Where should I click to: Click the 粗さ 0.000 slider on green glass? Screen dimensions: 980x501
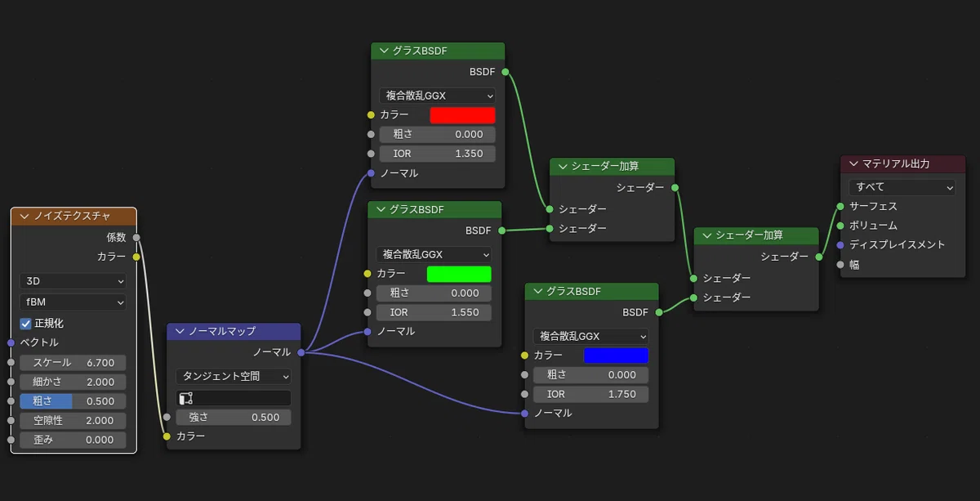point(434,293)
